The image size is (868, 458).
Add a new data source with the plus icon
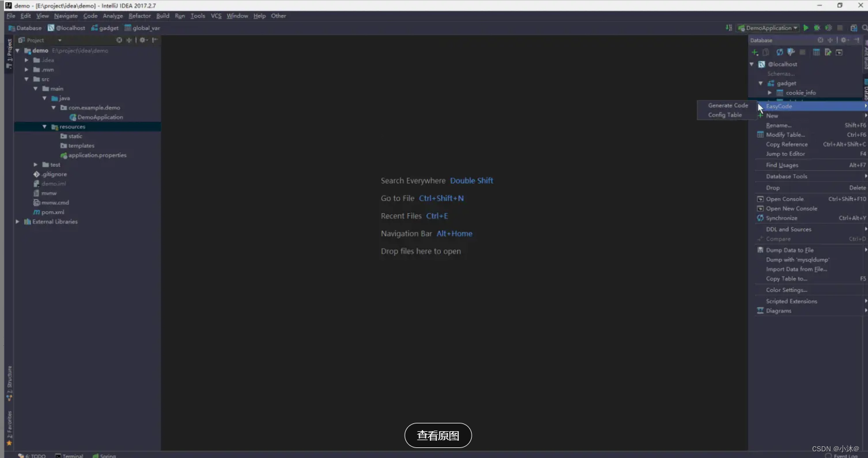[754, 52]
